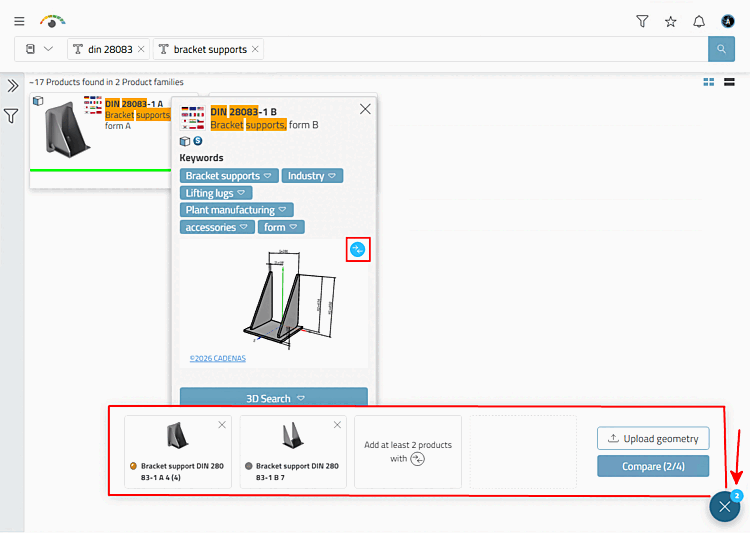Select the form A thumbnail in comparison tray
The height and width of the screenshot is (533, 750).
point(177,435)
